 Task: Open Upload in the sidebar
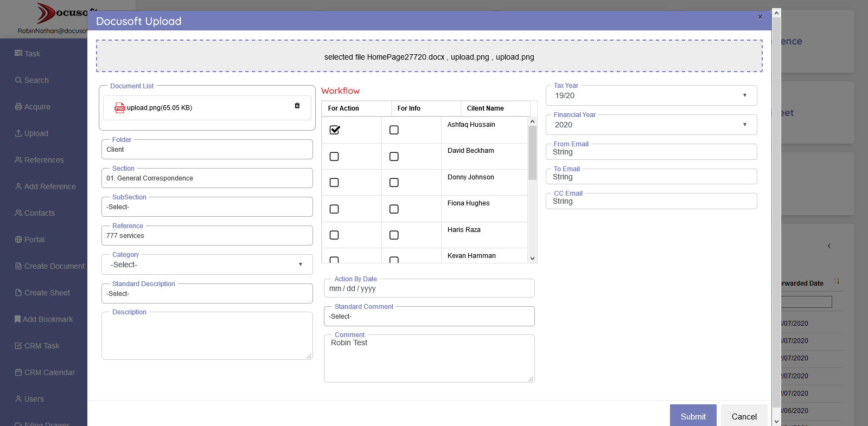pyautogui.click(x=31, y=133)
